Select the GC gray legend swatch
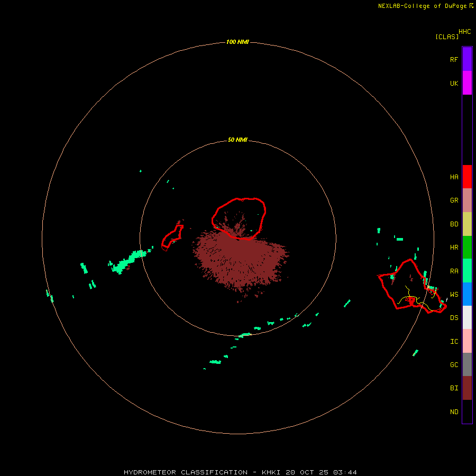The image size is (476, 476). [x=467, y=364]
